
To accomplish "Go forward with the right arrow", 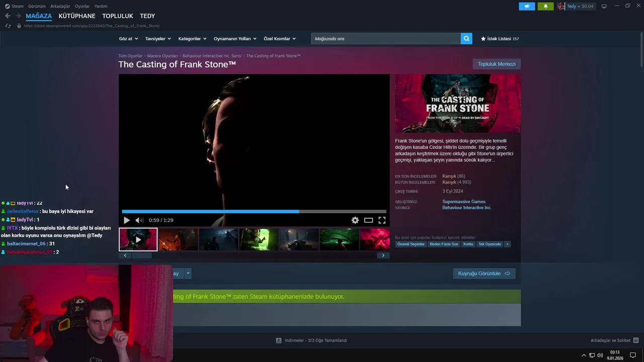I will tap(18, 16).
